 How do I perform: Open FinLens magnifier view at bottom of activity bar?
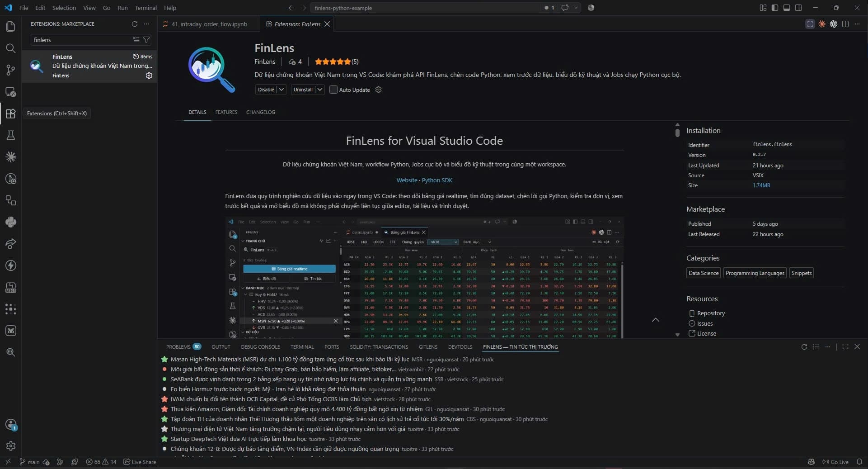click(x=10, y=352)
